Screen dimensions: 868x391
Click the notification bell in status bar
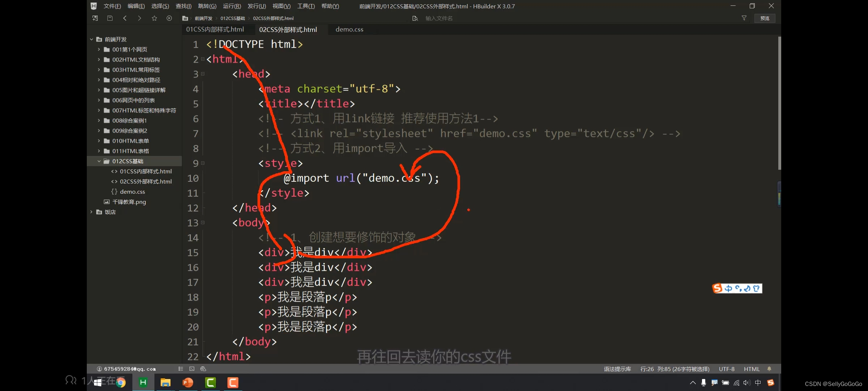[x=769, y=369]
